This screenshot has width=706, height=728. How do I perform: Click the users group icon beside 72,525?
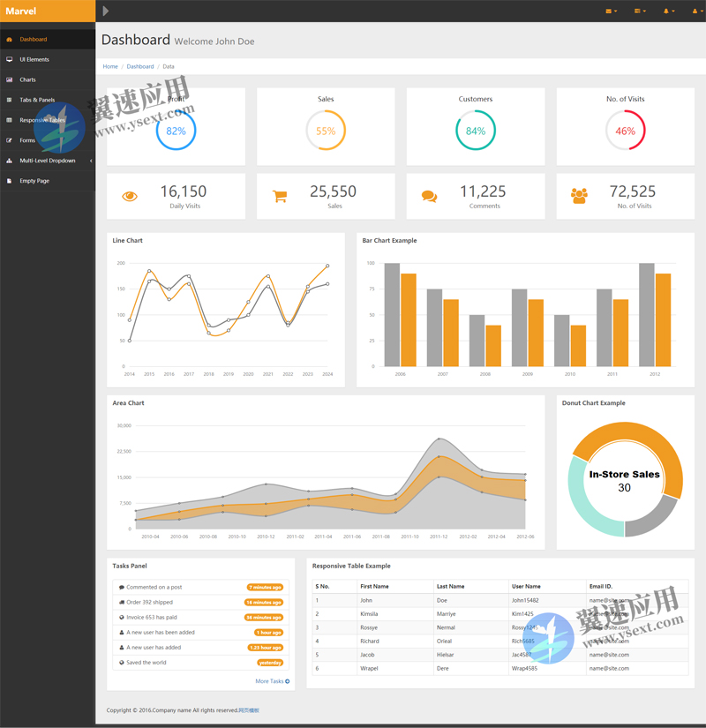(579, 196)
